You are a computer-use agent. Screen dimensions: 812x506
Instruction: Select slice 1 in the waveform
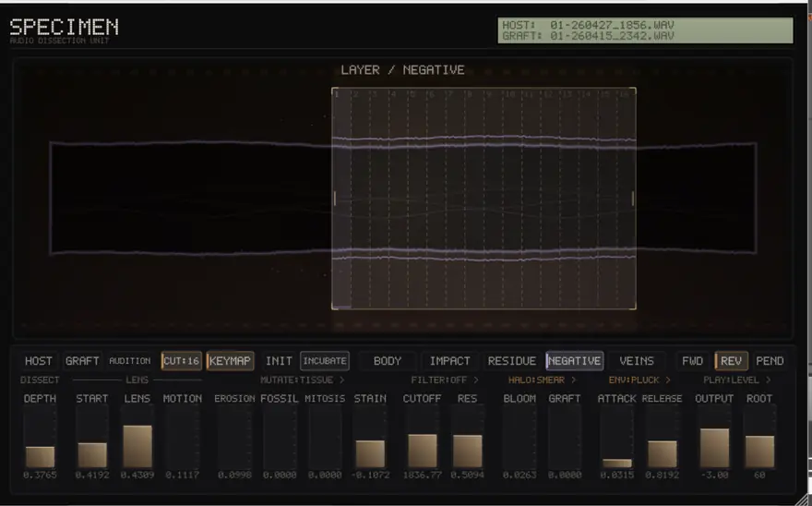pos(341,198)
